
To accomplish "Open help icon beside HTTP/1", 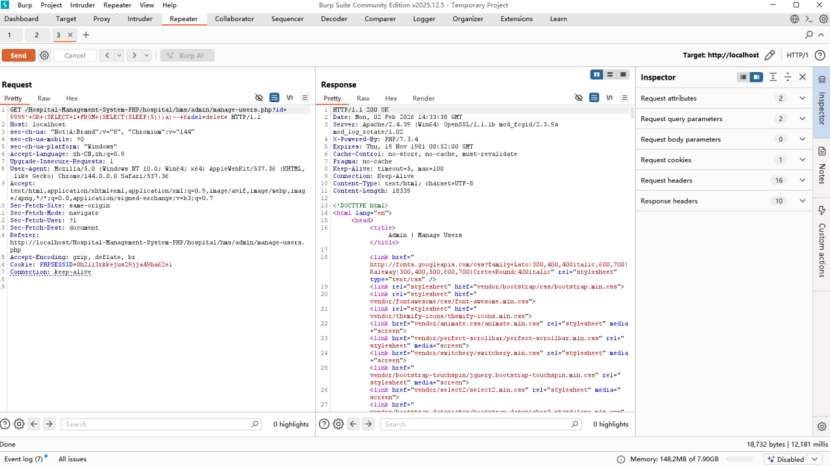I will point(819,55).
